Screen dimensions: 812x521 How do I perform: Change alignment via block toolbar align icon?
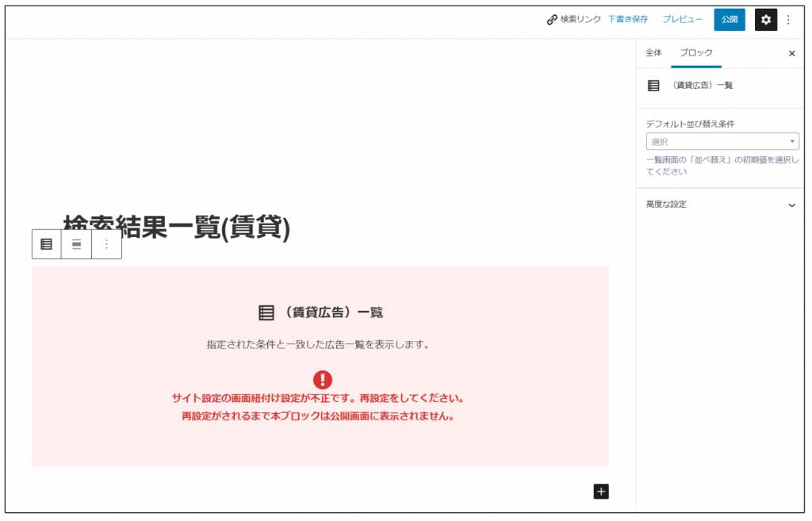(x=76, y=244)
